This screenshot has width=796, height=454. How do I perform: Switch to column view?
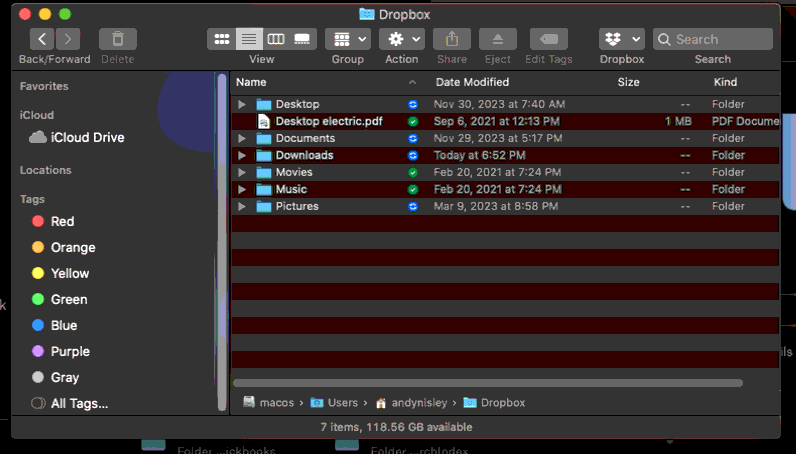tap(276, 39)
